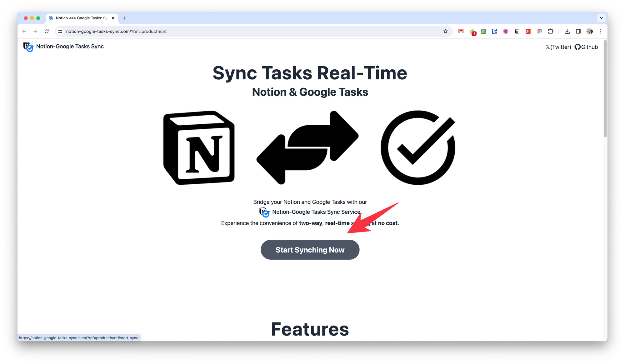Image resolution: width=625 pixels, height=364 pixels.
Task: Open the Chrome profile avatar
Action: click(x=590, y=31)
